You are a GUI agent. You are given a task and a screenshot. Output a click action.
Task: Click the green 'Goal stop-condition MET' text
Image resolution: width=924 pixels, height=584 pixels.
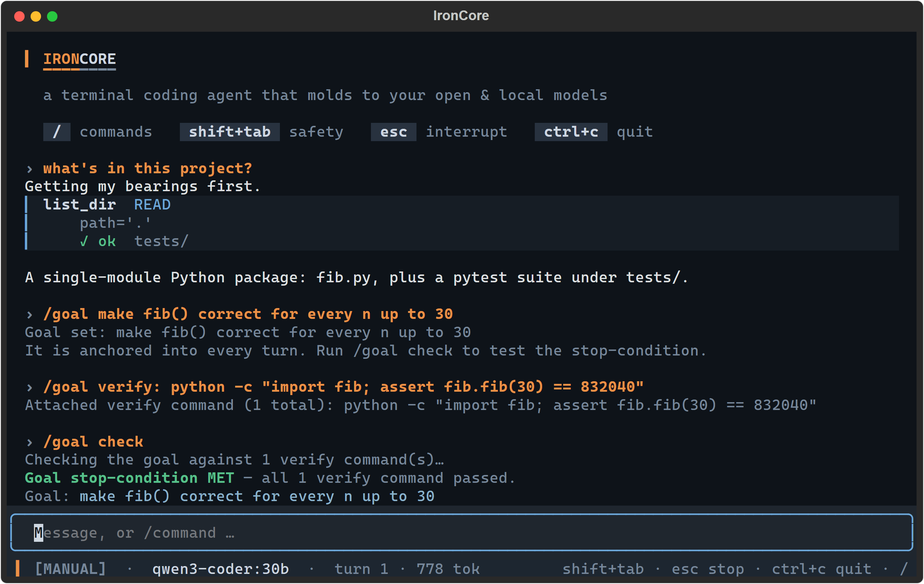tap(130, 478)
